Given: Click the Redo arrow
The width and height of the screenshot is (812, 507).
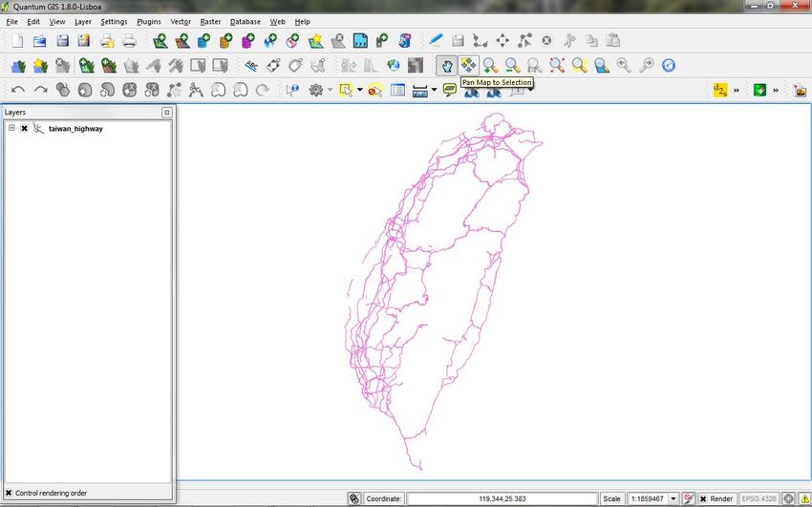Looking at the screenshot, I should (40, 90).
